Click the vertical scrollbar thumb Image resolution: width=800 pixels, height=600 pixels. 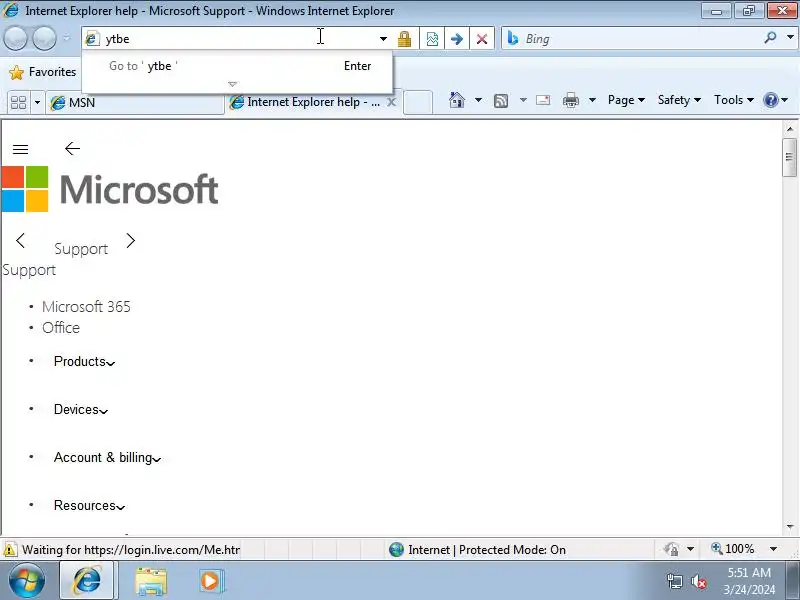(789, 157)
